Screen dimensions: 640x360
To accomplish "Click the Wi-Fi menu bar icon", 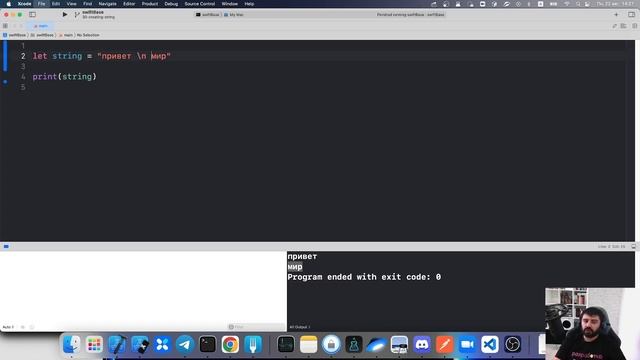I will pos(567,4).
